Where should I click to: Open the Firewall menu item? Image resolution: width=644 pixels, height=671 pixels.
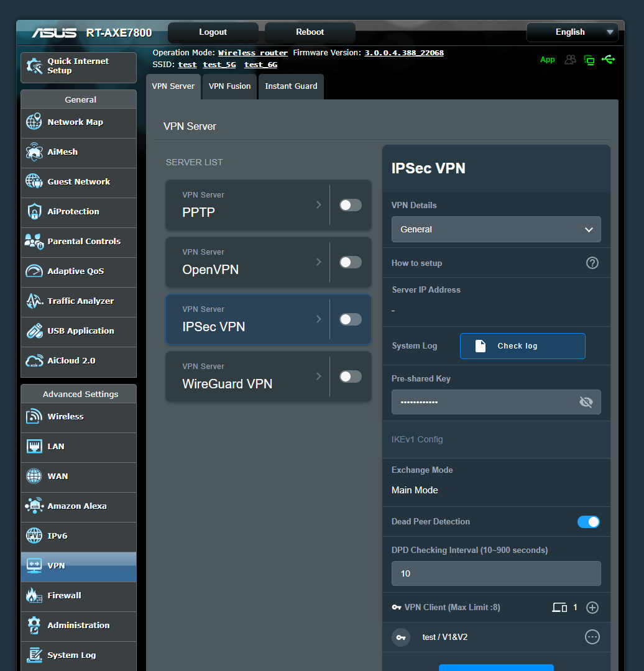[79, 596]
